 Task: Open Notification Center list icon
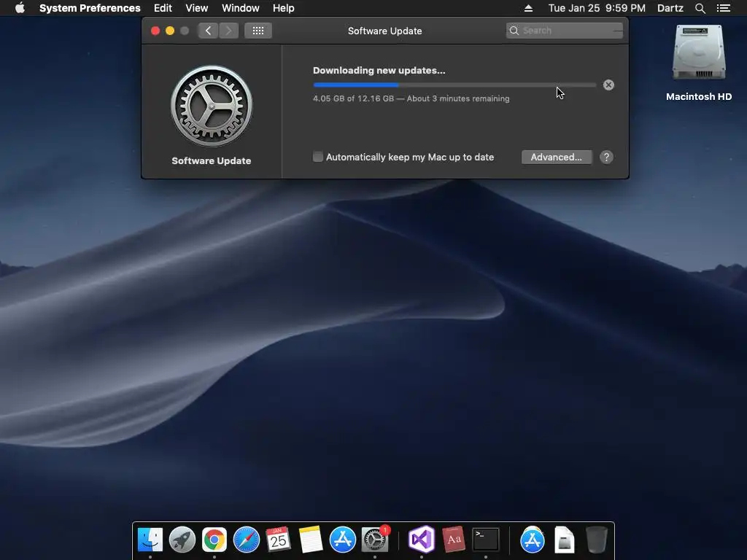724,8
